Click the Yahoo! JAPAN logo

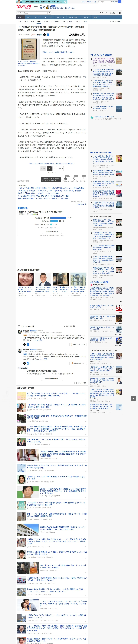click(24, 7)
